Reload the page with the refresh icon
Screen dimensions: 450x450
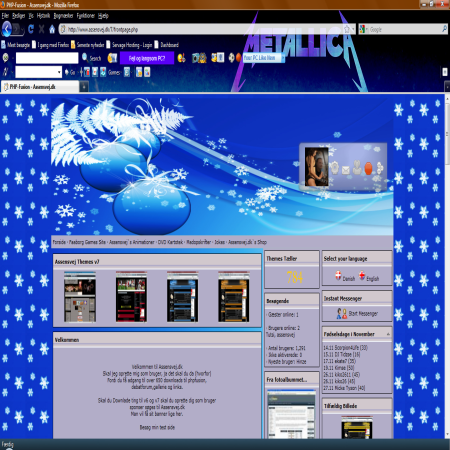tap(31, 29)
